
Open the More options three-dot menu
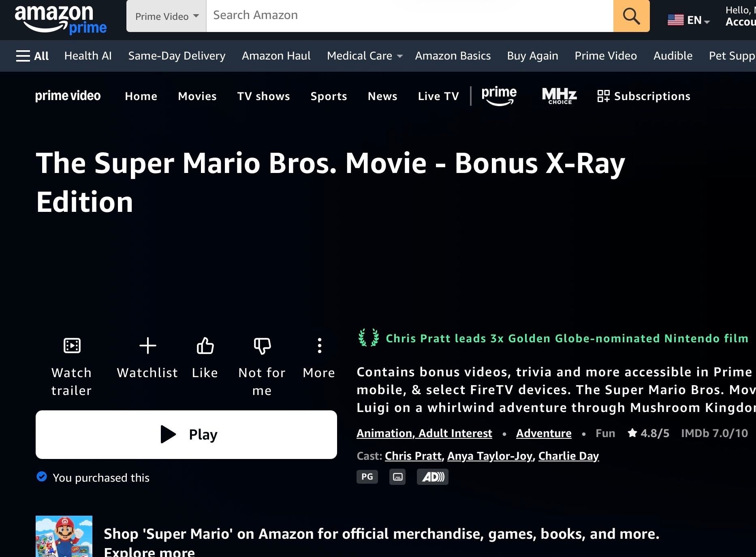pyautogui.click(x=319, y=346)
